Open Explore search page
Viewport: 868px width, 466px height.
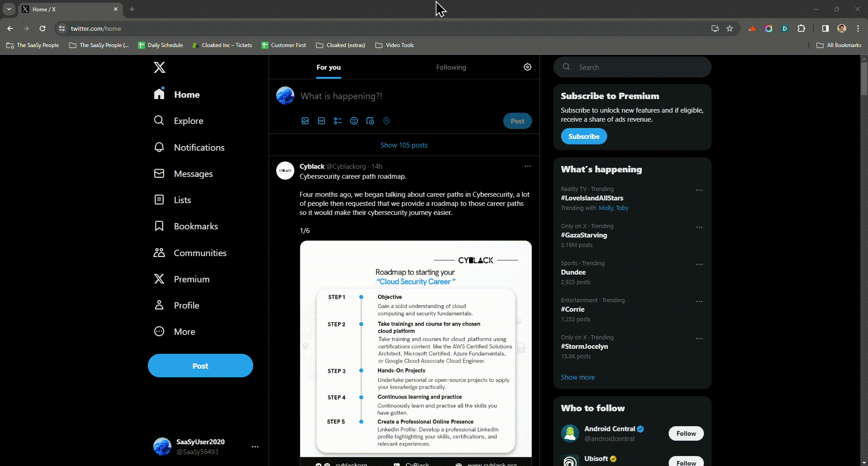(179, 121)
